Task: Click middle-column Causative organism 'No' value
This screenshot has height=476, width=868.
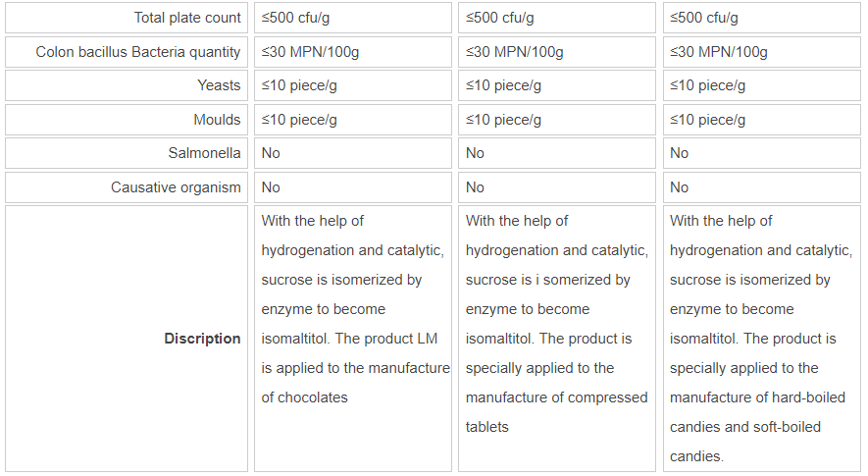Action: (476, 187)
